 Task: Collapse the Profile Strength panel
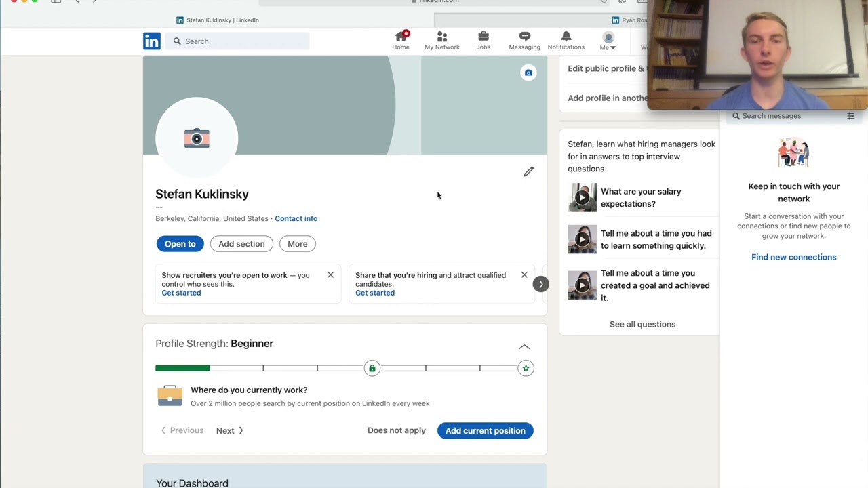pos(524,346)
